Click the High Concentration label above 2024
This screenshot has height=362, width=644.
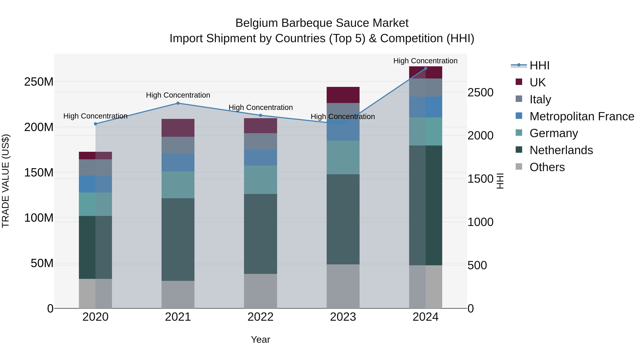[426, 61]
